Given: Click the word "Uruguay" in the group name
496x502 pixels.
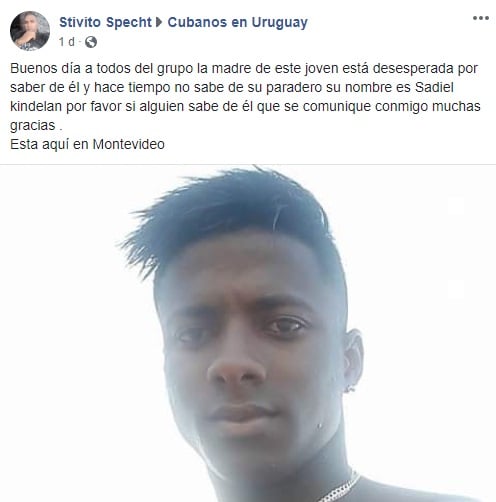Looking at the screenshot, I should (x=279, y=22).
